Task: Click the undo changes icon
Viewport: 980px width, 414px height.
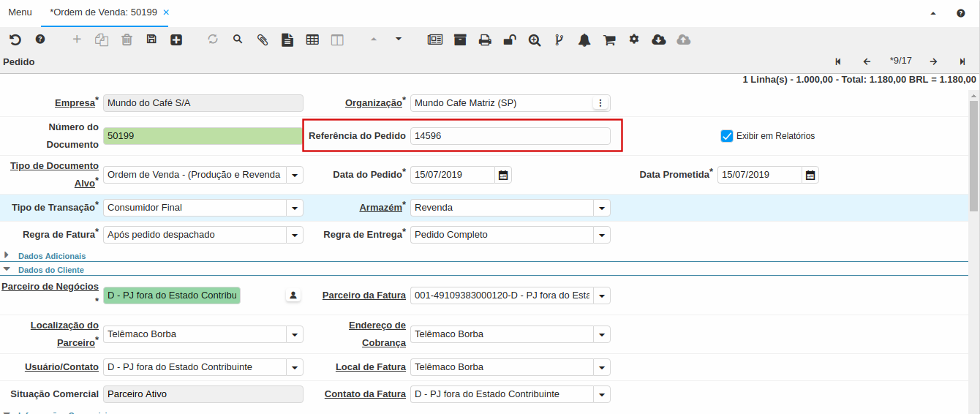Action: 15,39
